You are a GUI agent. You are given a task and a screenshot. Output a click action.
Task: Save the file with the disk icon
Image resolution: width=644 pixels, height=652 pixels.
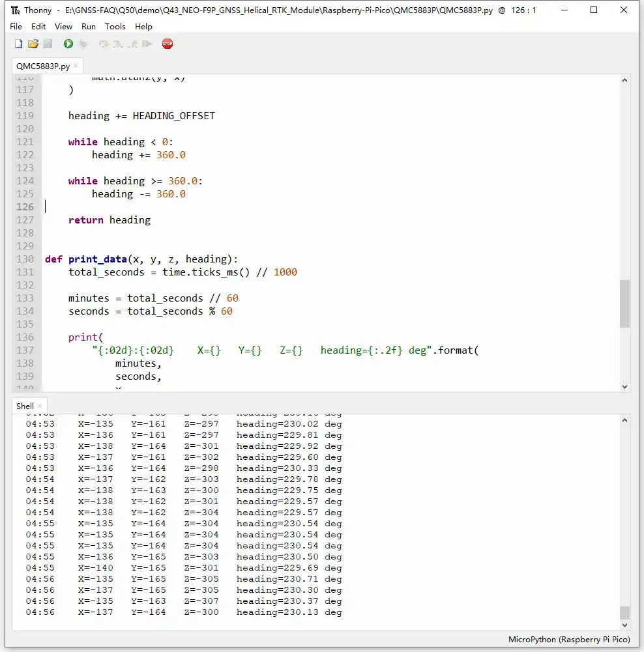48,44
